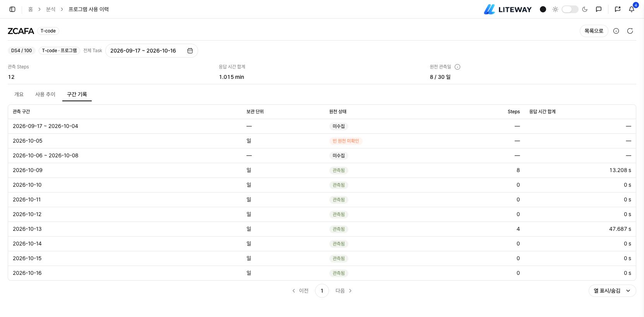Go to 홈 in breadcrumb
644x317 pixels.
(x=31, y=9)
